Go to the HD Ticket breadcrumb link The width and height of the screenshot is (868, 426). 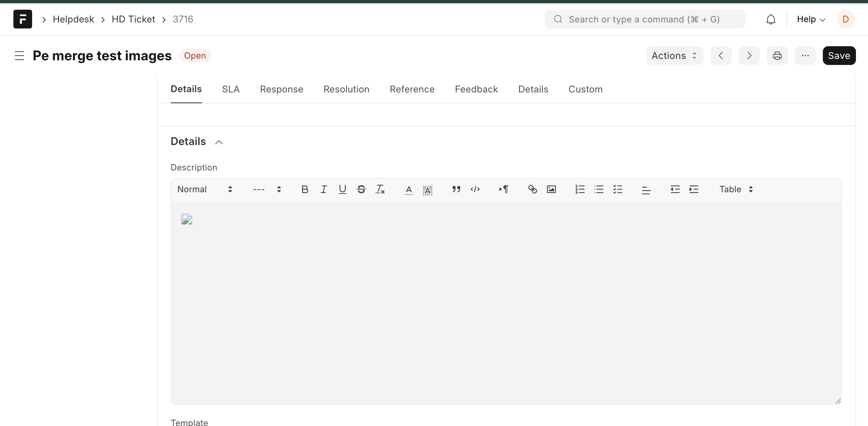pos(133,19)
